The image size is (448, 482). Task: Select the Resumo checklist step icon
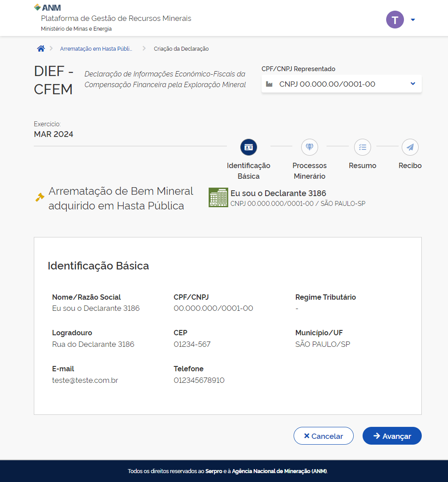click(x=363, y=147)
